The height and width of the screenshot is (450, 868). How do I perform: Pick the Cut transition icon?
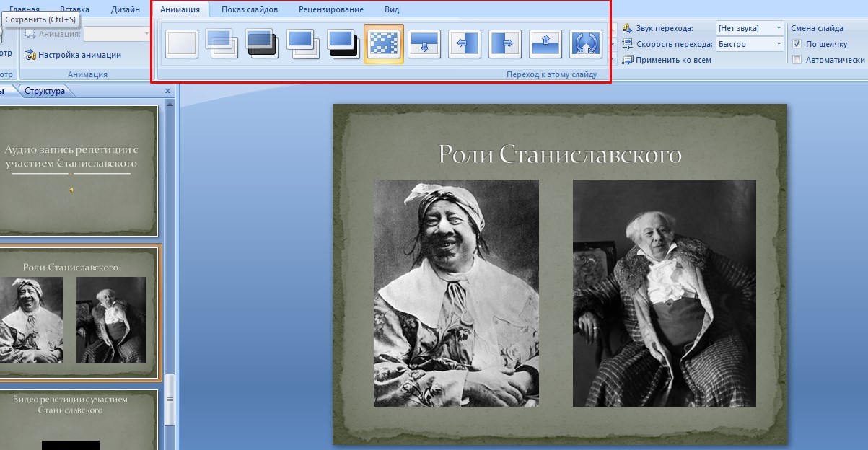click(x=302, y=44)
